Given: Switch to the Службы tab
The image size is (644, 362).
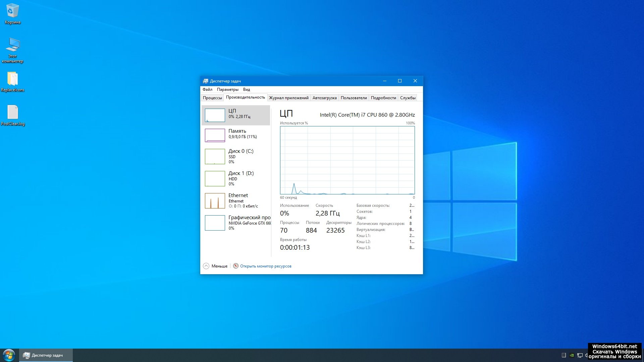Looking at the screenshot, I should 408,98.
